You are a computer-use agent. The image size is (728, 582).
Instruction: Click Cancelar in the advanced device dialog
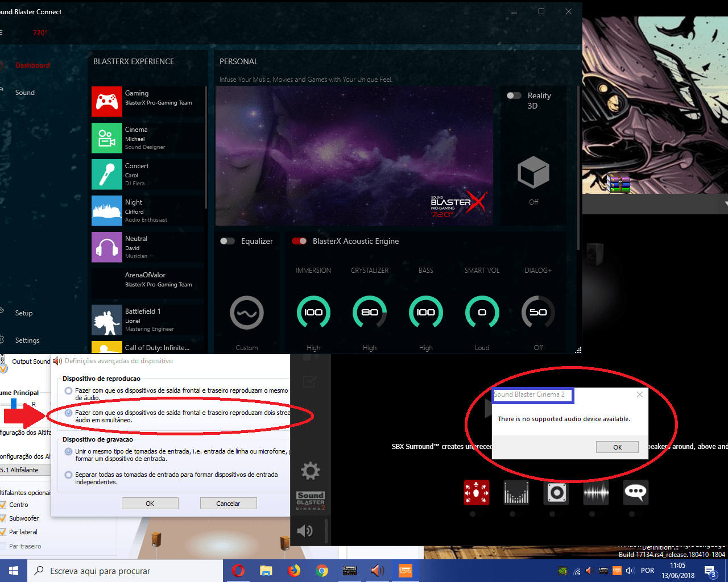pos(228,503)
